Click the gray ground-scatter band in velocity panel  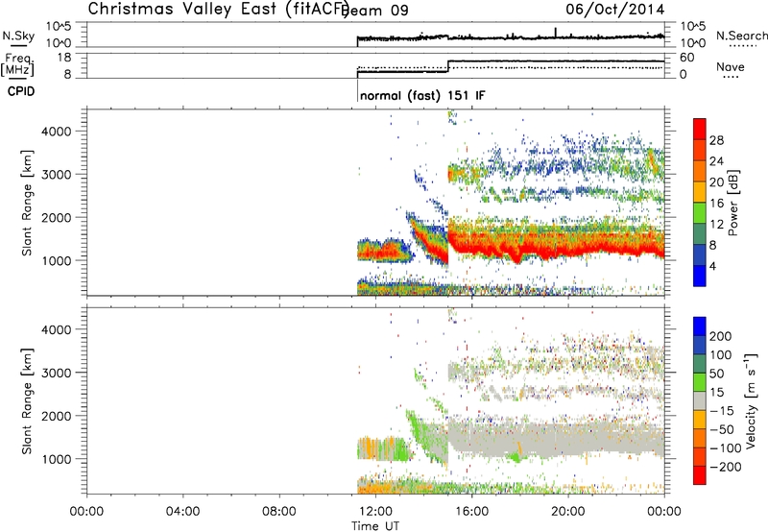556,439
